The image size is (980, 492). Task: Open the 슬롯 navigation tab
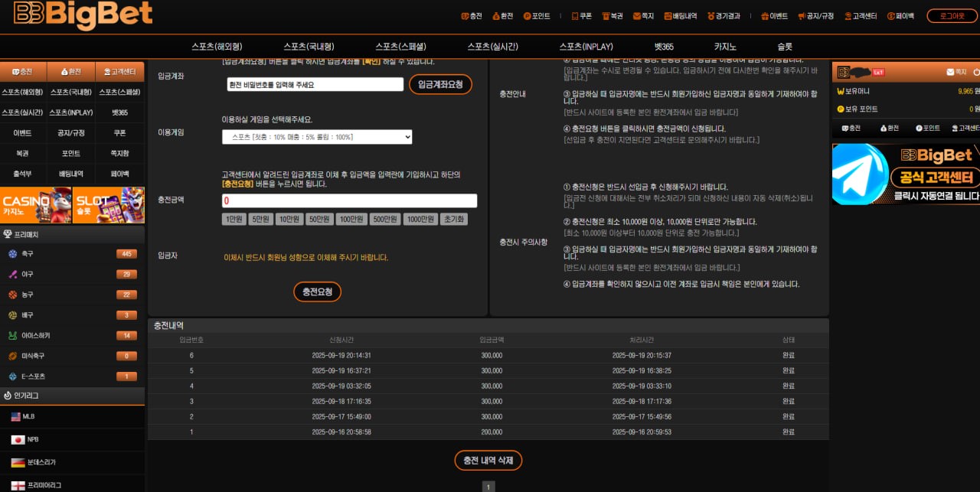coord(785,47)
